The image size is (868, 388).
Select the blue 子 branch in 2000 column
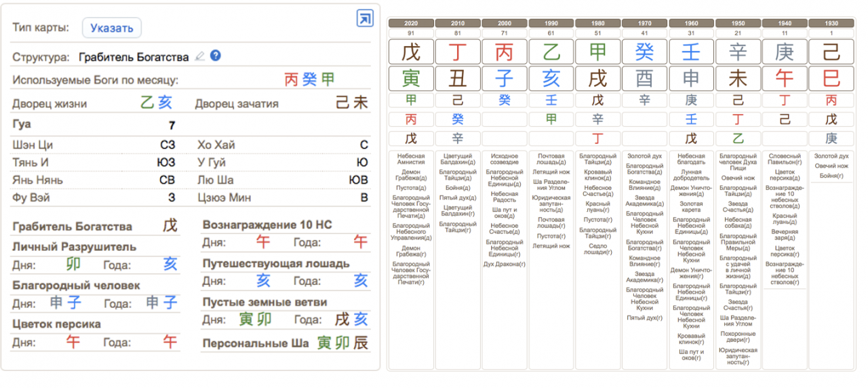[x=505, y=79]
